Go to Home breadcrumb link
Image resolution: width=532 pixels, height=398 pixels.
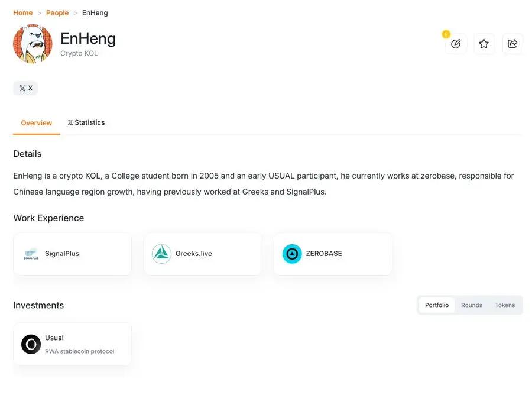[23, 12]
